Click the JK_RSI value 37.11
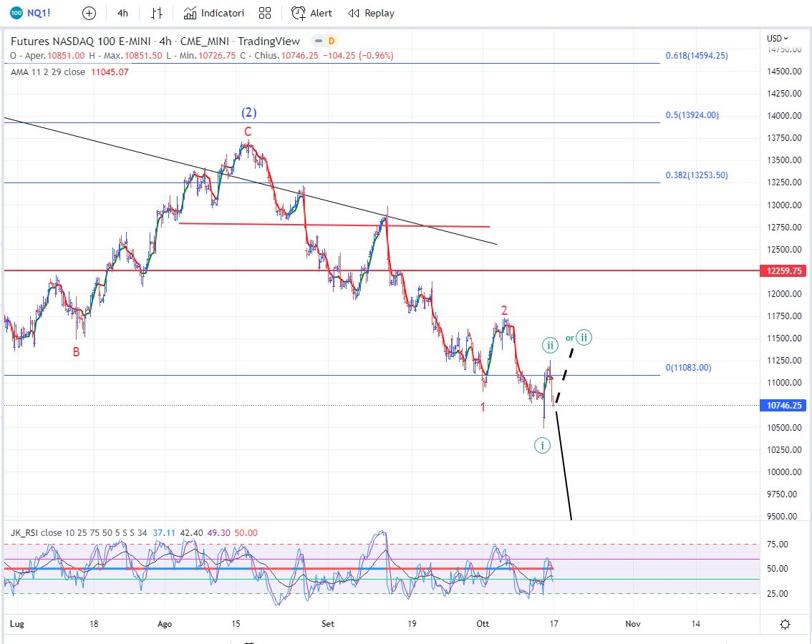812x644 pixels. (x=164, y=532)
